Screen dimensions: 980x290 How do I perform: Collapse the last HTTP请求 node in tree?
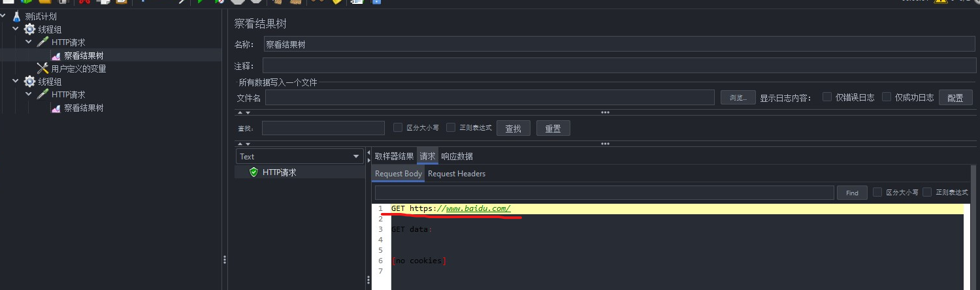[x=29, y=95]
